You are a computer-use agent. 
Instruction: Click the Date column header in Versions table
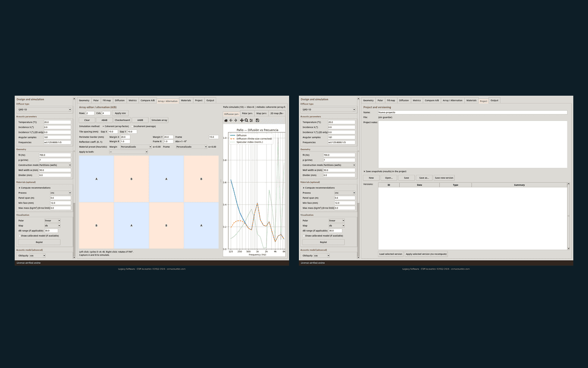pyautogui.click(x=419, y=185)
